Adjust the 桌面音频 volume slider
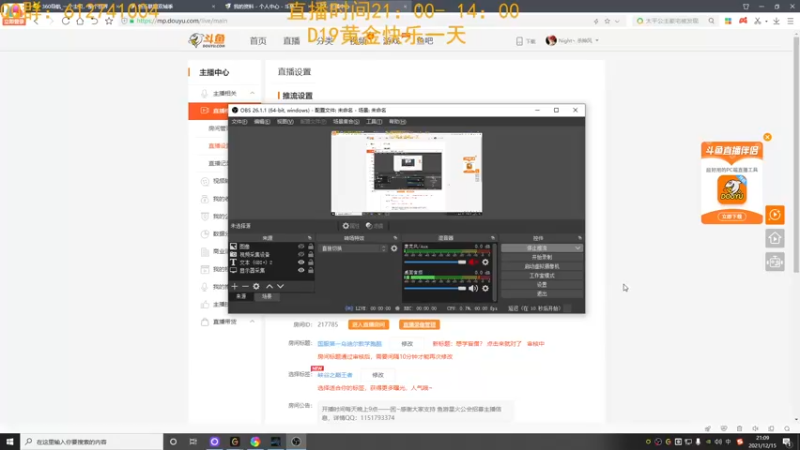Image resolution: width=800 pixels, height=450 pixels. tap(435, 288)
